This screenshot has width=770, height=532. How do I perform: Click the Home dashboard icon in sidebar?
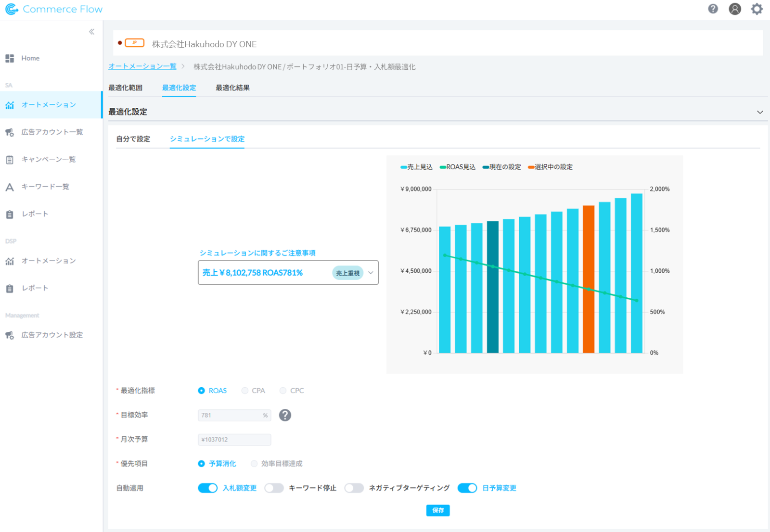(x=10, y=58)
